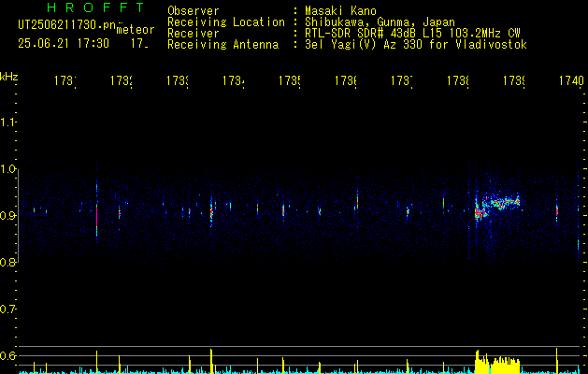The image size is (588, 374).
Task: Click the word 'meteor' under the file name
Action: (x=136, y=30)
